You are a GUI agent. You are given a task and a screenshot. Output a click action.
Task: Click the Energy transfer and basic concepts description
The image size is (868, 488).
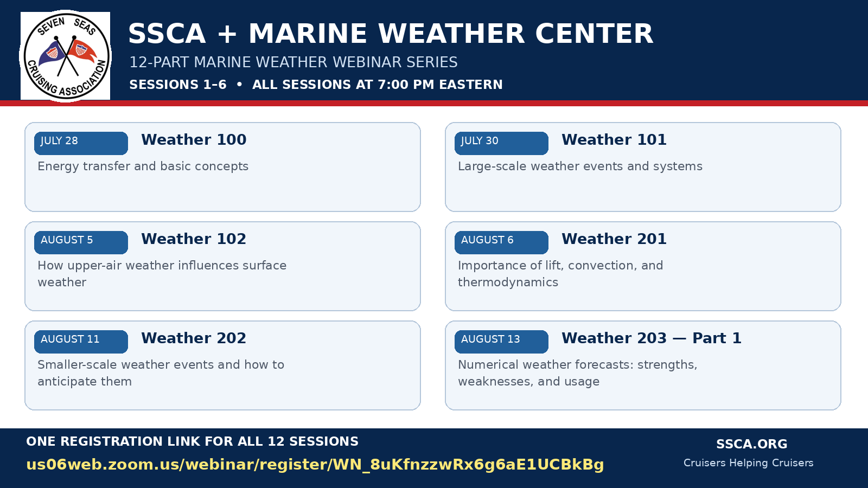tap(143, 166)
